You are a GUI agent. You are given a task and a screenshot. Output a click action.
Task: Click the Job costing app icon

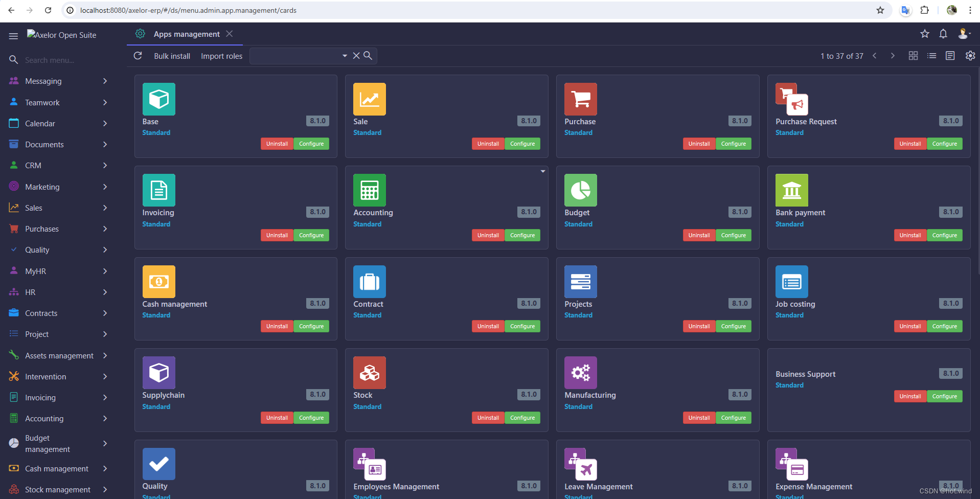(x=792, y=282)
